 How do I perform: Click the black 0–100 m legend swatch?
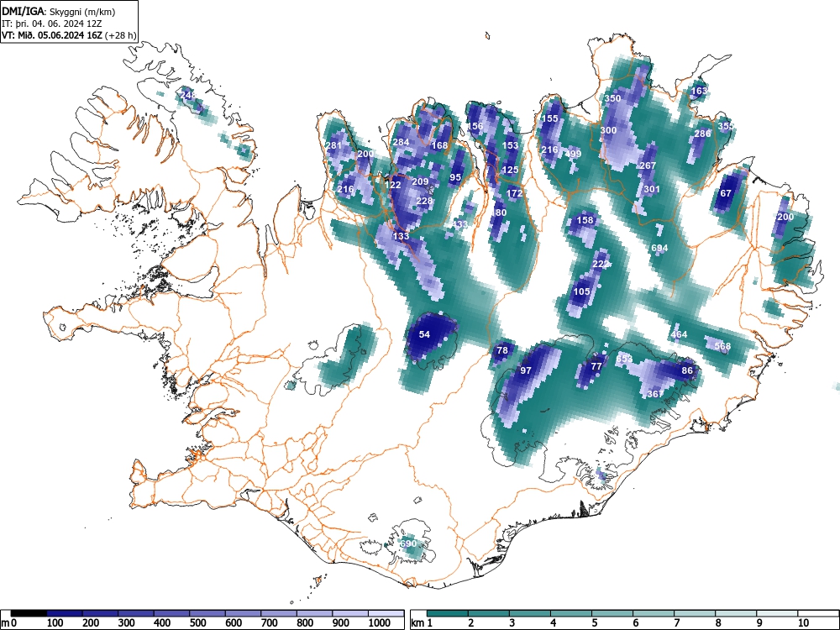tap(29, 613)
